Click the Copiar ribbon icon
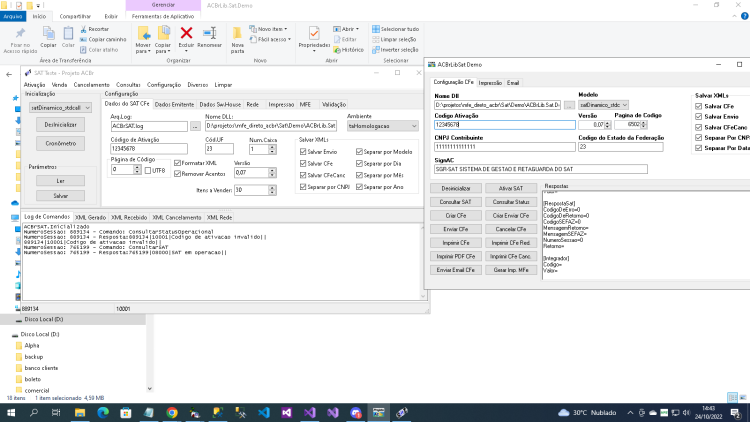Image resolution: width=750 pixels, height=422 pixels. 48,33
